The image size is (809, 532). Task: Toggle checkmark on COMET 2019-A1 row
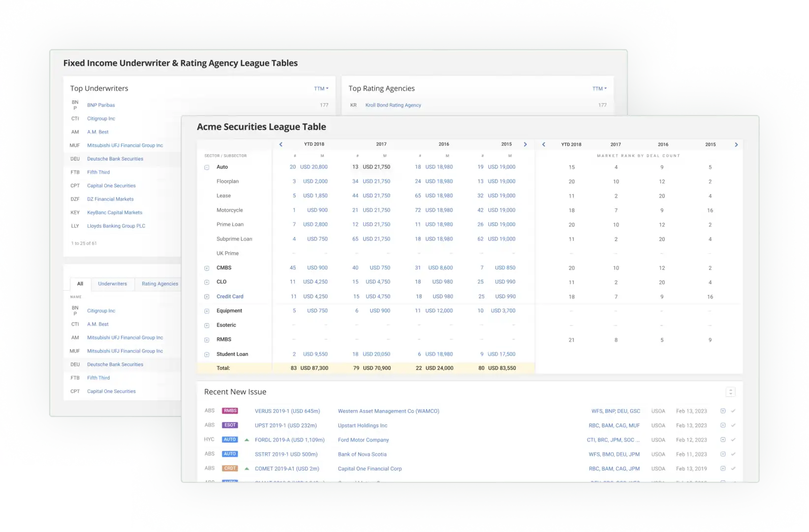733,469
